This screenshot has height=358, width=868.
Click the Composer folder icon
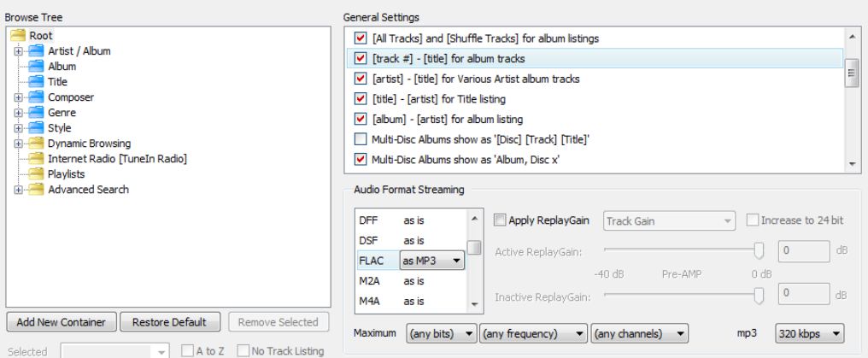pos(36,97)
